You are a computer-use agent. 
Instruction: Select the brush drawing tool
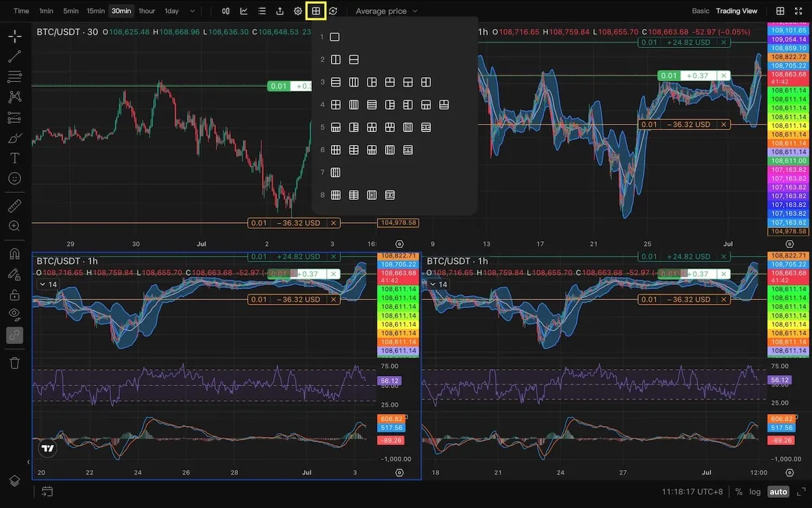click(x=15, y=138)
